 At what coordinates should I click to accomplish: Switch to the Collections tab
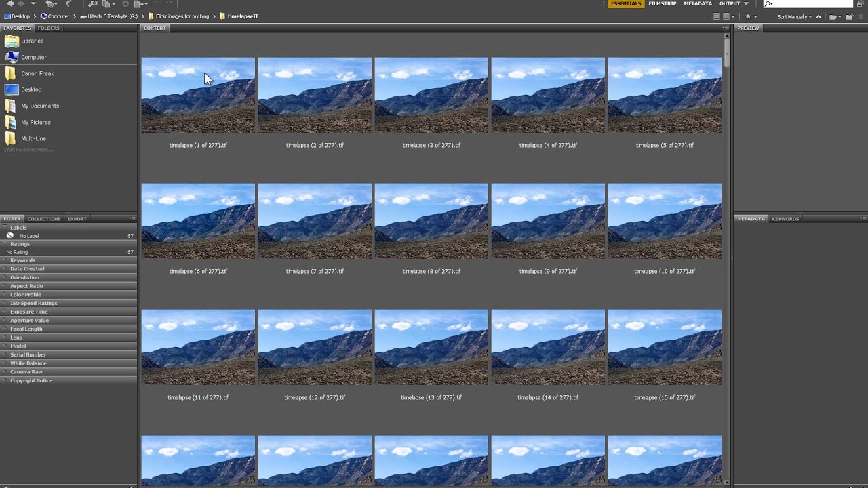pyautogui.click(x=44, y=219)
